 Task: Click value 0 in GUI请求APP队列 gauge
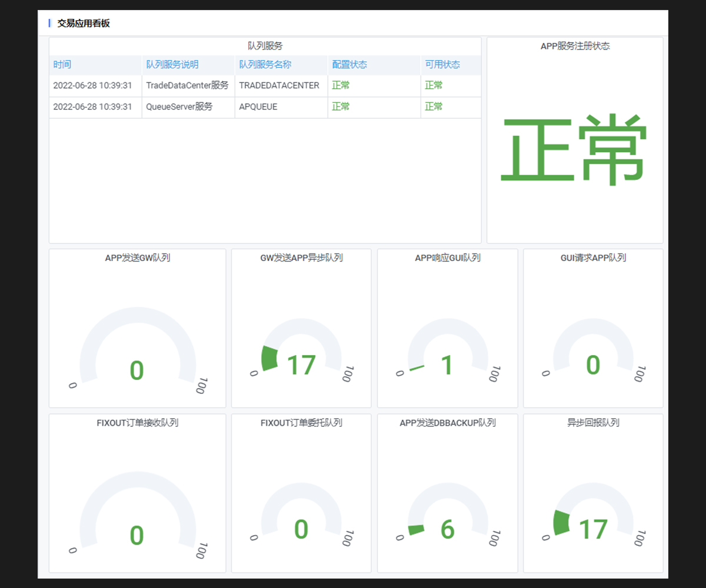click(593, 365)
